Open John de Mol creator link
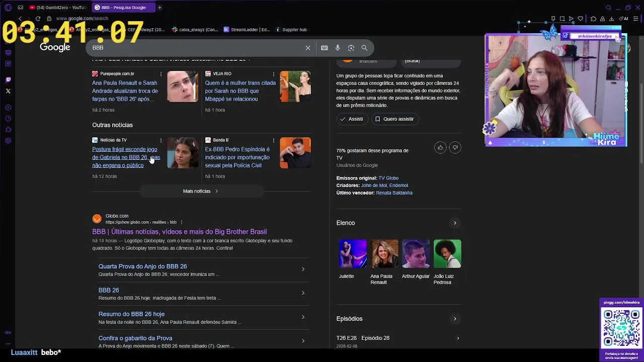644x362 pixels. [374, 186]
